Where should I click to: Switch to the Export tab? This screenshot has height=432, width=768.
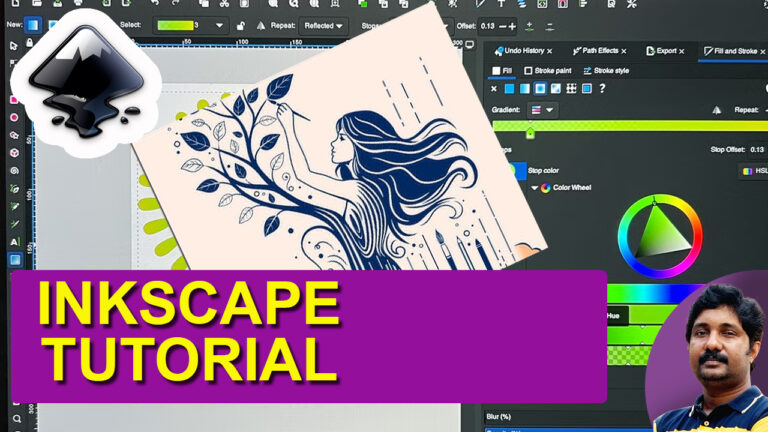click(666, 51)
